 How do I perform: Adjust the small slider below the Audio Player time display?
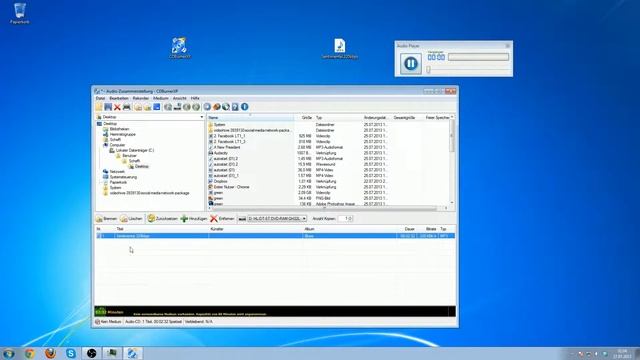coord(428,70)
